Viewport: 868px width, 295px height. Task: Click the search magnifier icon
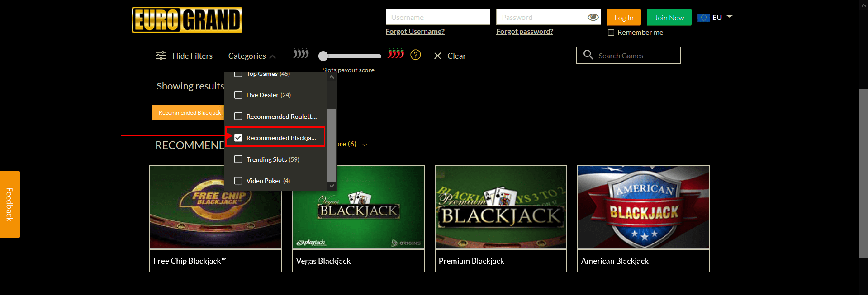pyautogui.click(x=588, y=55)
